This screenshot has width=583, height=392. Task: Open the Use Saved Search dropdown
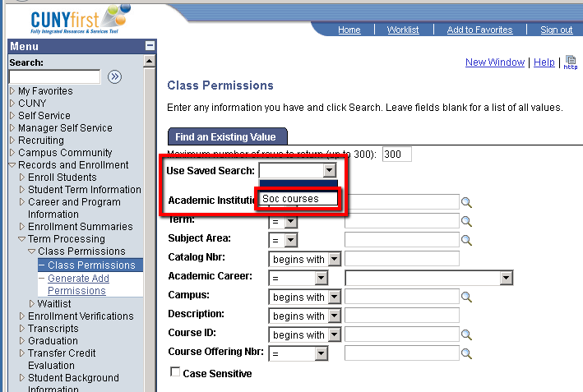click(x=330, y=170)
